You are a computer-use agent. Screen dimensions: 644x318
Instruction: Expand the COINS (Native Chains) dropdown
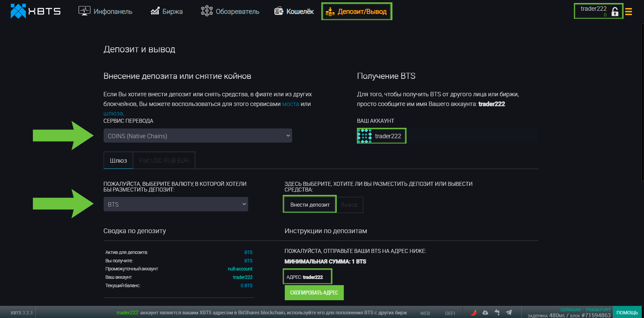198,136
